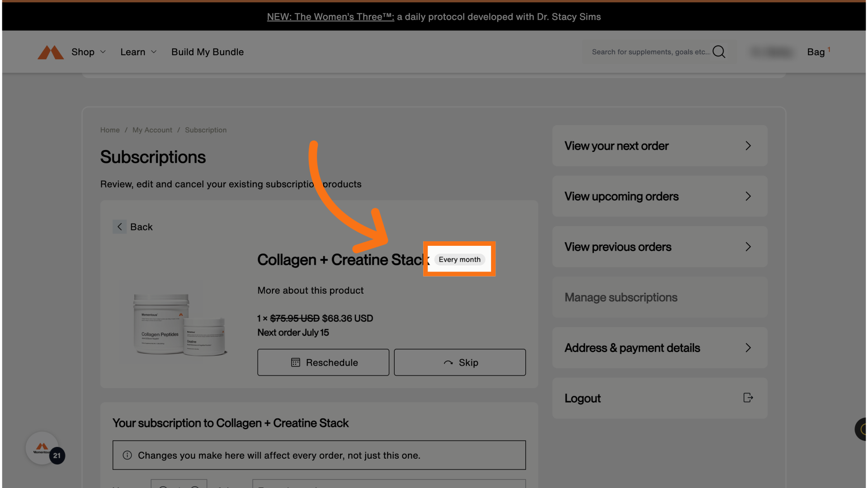The image size is (868, 488).
Task: Open View your next order
Action: click(x=660, y=145)
